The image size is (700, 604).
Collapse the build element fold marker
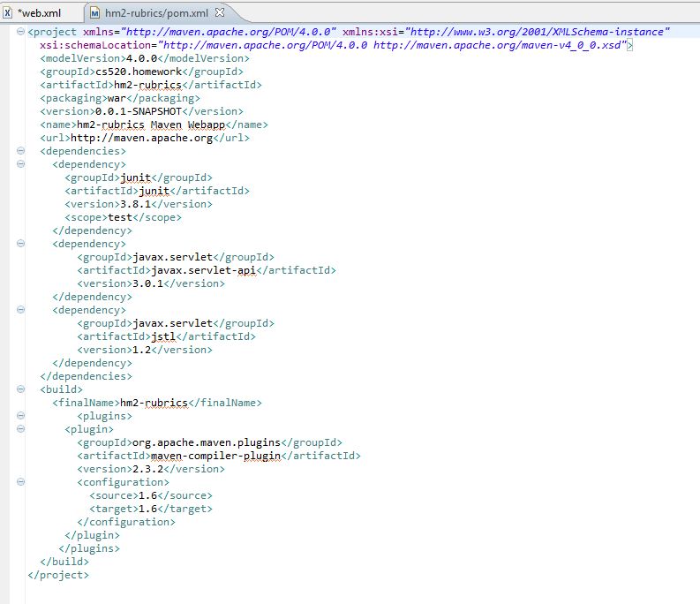point(19,389)
